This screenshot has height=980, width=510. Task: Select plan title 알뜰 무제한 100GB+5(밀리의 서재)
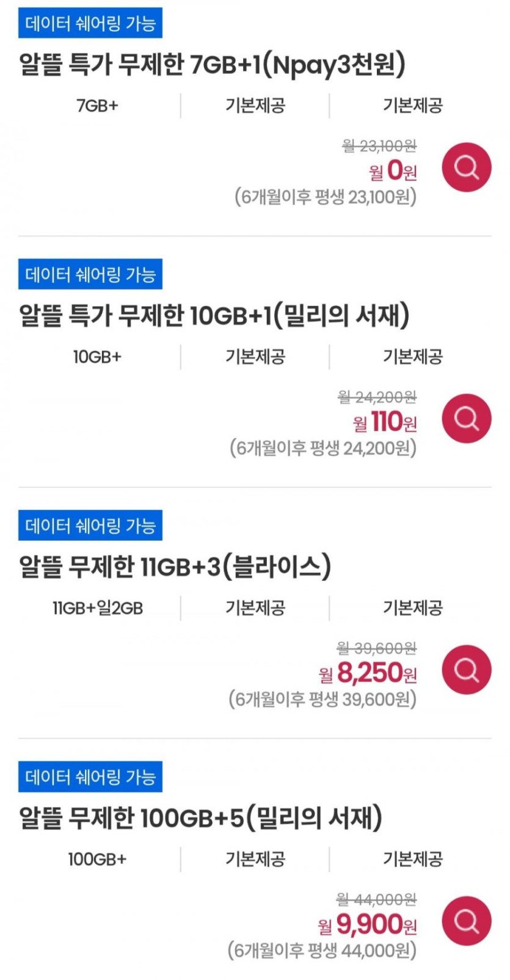click(200, 818)
